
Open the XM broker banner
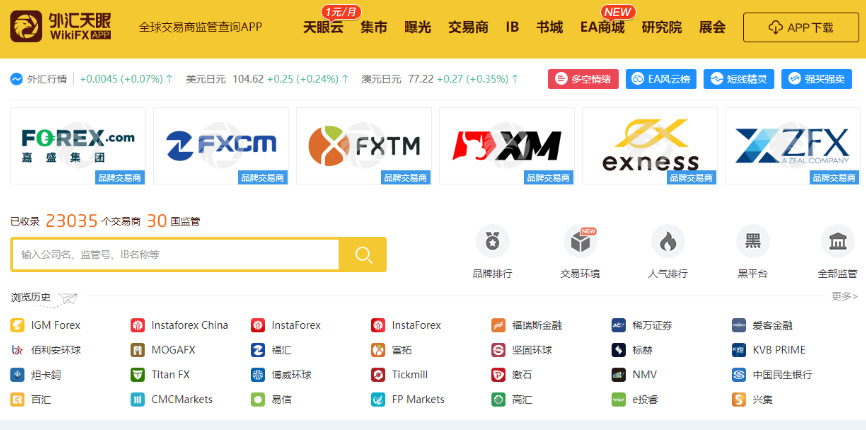coord(507,146)
